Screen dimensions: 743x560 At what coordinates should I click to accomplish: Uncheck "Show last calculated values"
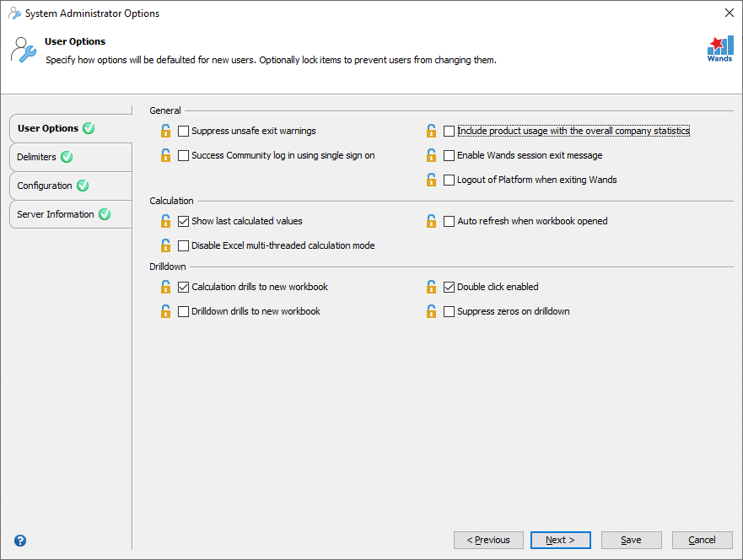click(x=183, y=221)
